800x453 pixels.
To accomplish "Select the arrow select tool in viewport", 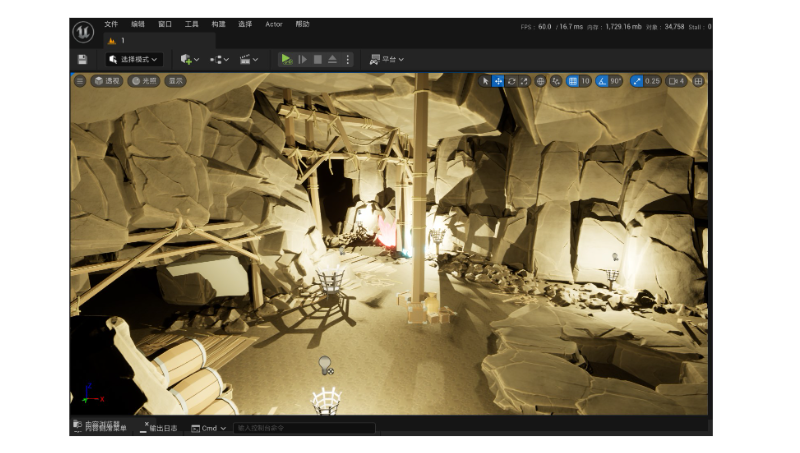I will tap(485, 81).
